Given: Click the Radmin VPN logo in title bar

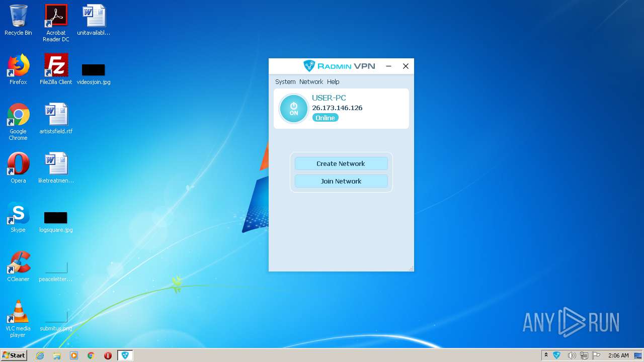Looking at the screenshot, I should pos(339,66).
